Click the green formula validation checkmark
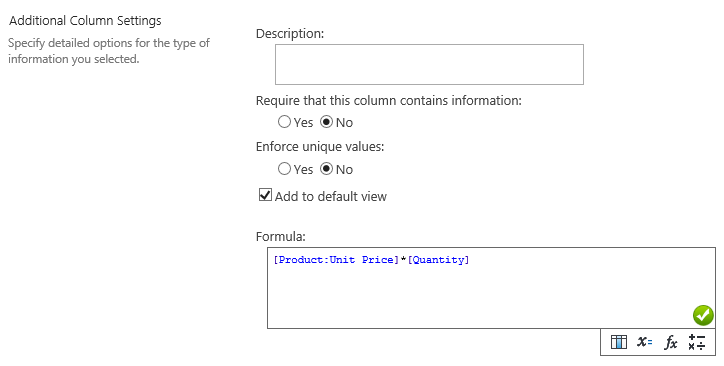 point(703,316)
